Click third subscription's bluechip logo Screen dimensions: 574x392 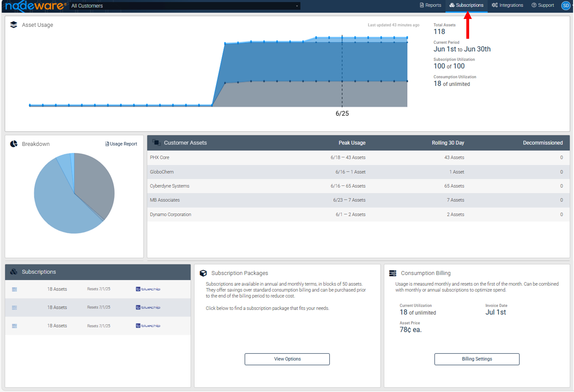click(148, 326)
